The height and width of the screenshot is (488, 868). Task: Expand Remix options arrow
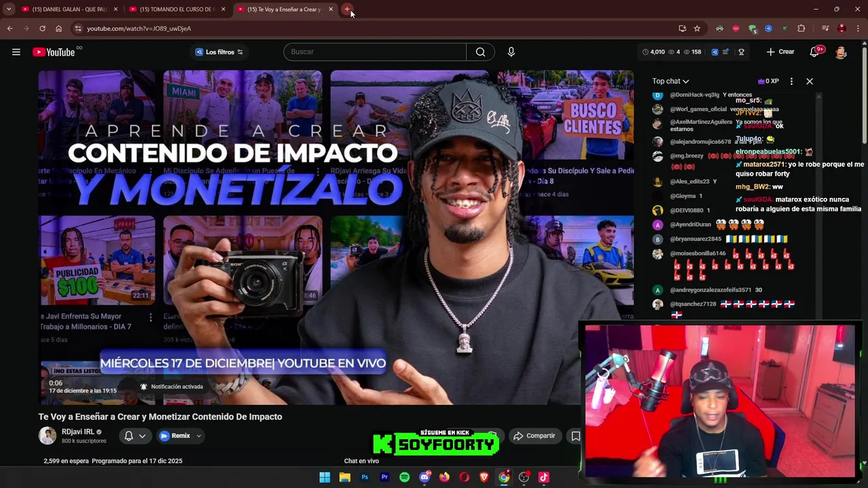tap(199, 436)
